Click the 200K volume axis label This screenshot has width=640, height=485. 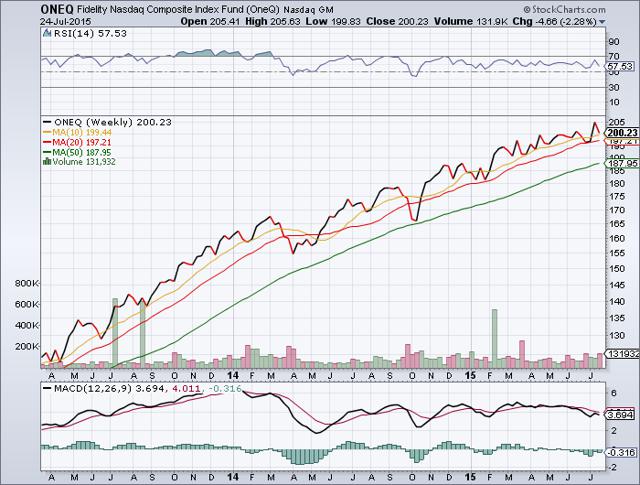coord(27,346)
